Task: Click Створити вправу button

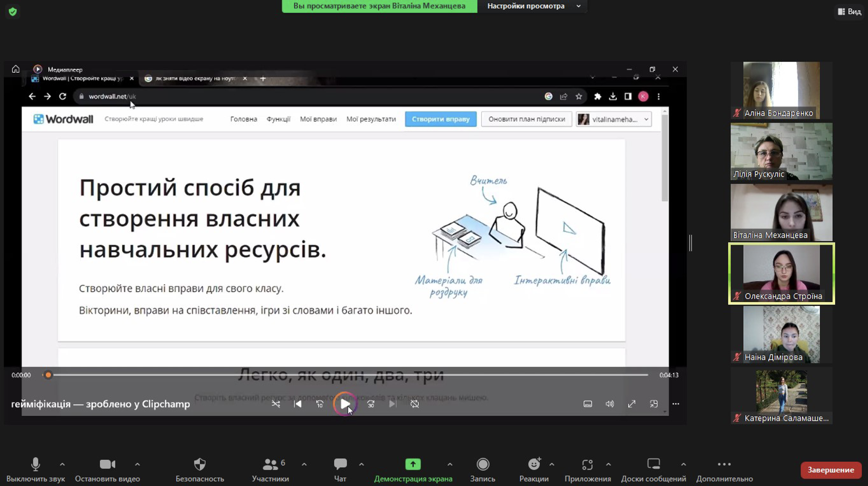Action: (441, 119)
